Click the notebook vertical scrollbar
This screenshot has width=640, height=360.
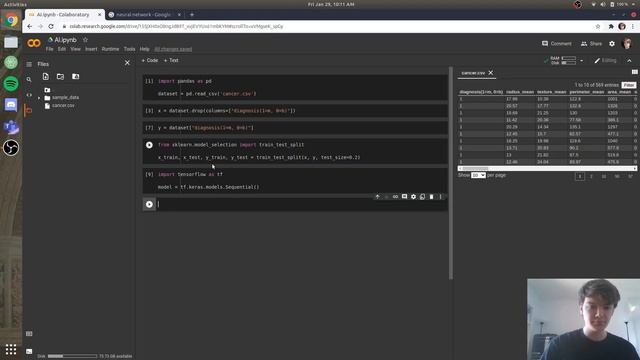pos(451,173)
